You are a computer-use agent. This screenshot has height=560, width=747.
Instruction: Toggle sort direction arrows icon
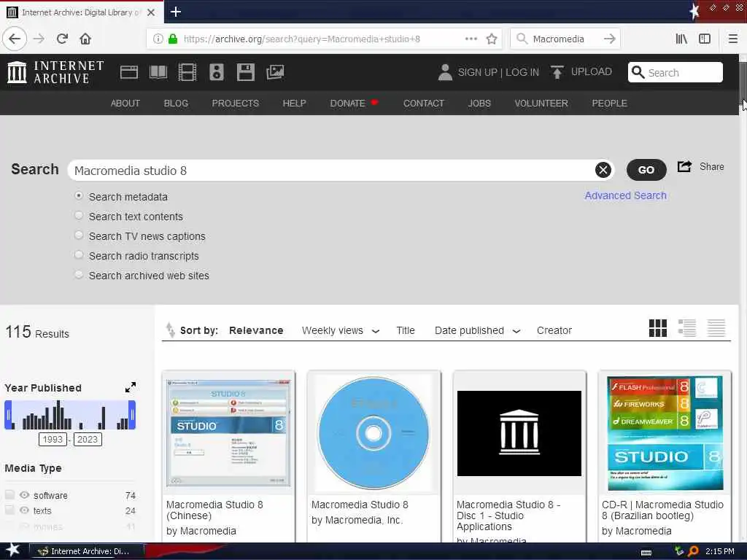pyautogui.click(x=170, y=330)
